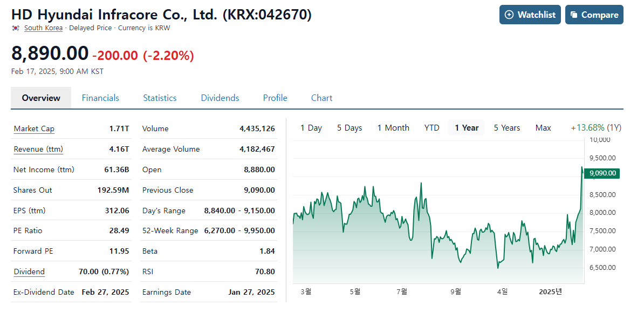Go to the Dividends tab
This screenshot has width=644, height=312.
click(x=220, y=98)
